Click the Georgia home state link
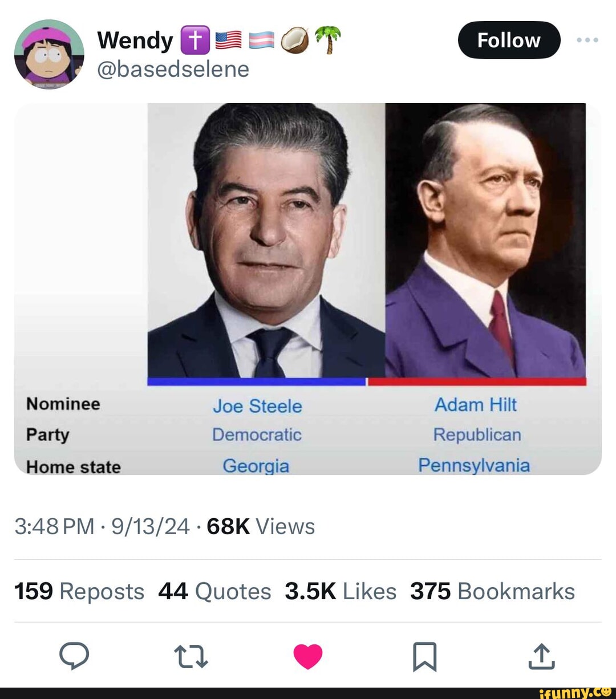 click(256, 466)
